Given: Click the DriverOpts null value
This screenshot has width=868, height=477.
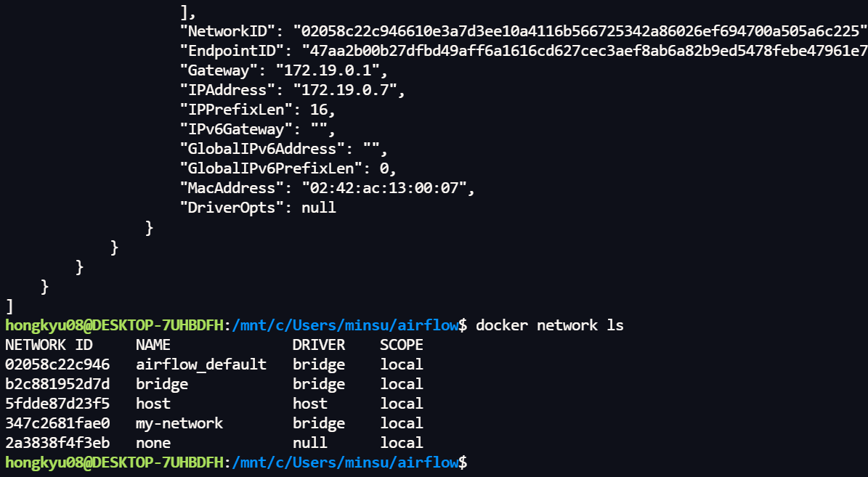Looking at the screenshot, I should (x=319, y=208).
